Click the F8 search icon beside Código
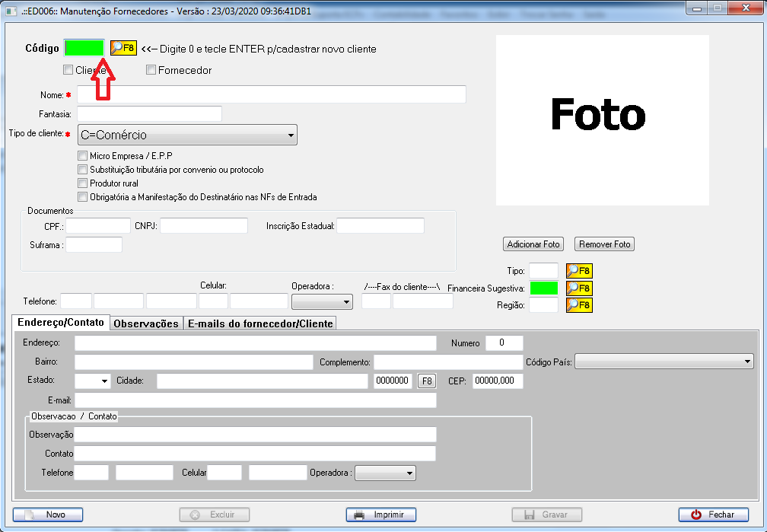Screen dimensions: 767x532 123,48
